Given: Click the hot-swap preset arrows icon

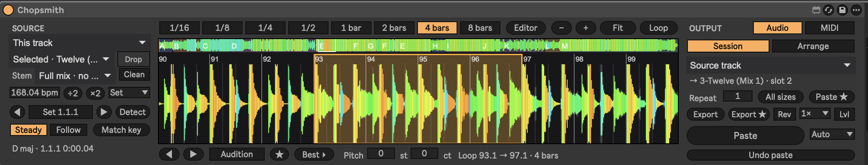Looking at the screenshot, I should click(x=829, y=10).
